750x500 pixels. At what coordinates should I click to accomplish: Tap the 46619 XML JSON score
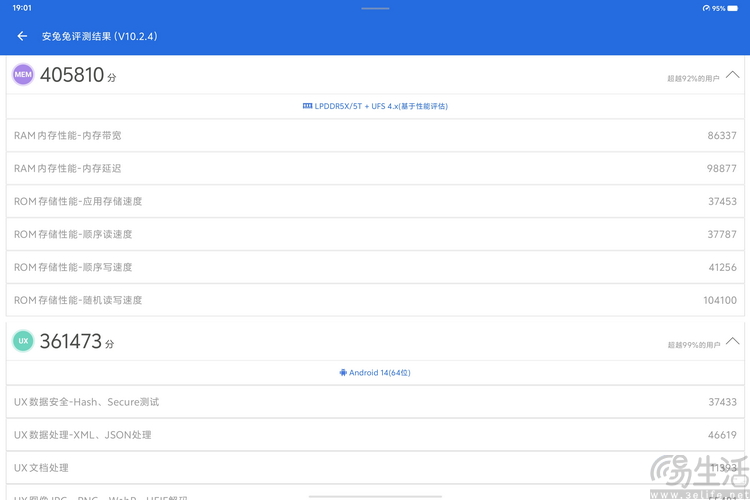722,435
